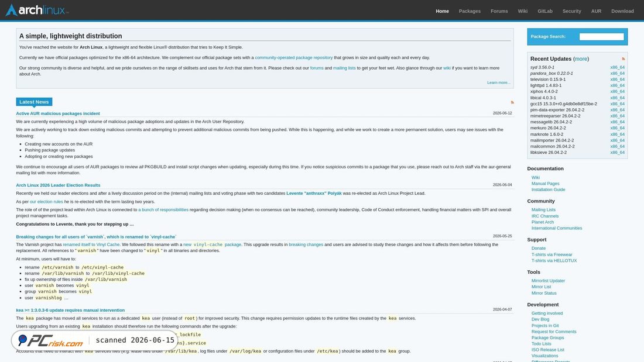This screenshot has height=362, width=644.
Task: Open the wiki link in the intro paragraph
Action: click(x=447, y=68)
